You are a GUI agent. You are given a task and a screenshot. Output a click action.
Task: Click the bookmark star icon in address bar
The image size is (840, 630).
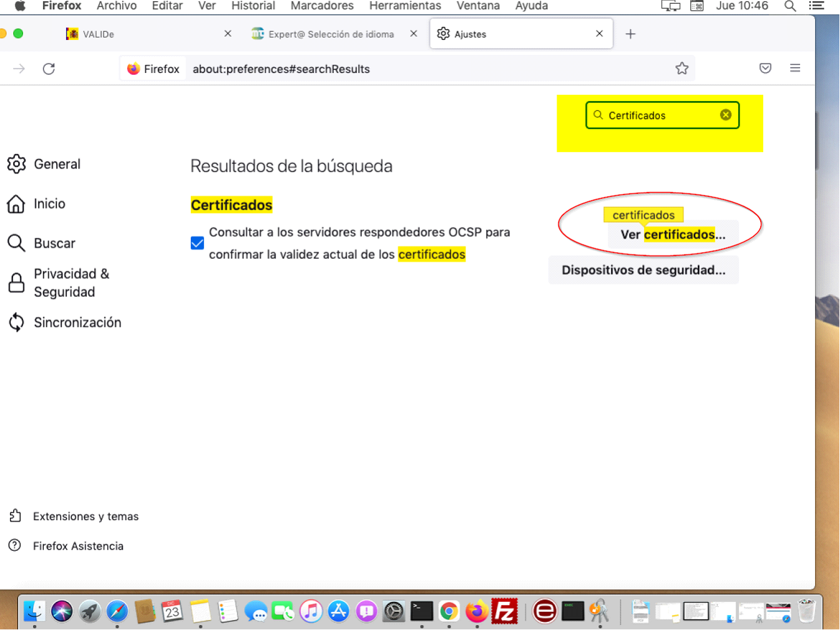[x=681, y=69]
